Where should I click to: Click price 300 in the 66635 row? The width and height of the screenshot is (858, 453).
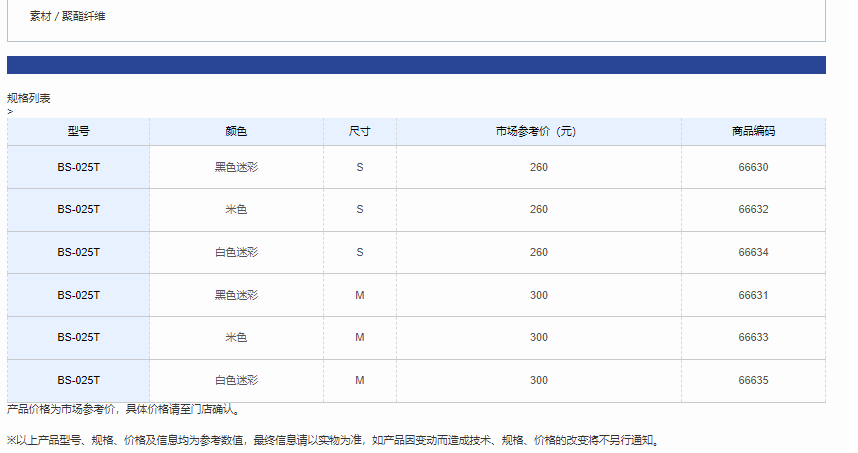(538, 380)
